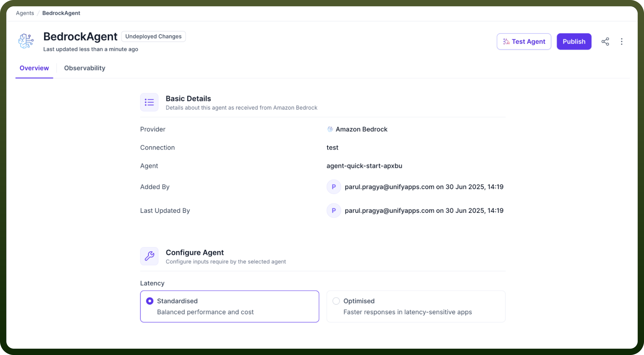The image size is (644, 355).
Task: Open the Overview tab
Action: 34,68
